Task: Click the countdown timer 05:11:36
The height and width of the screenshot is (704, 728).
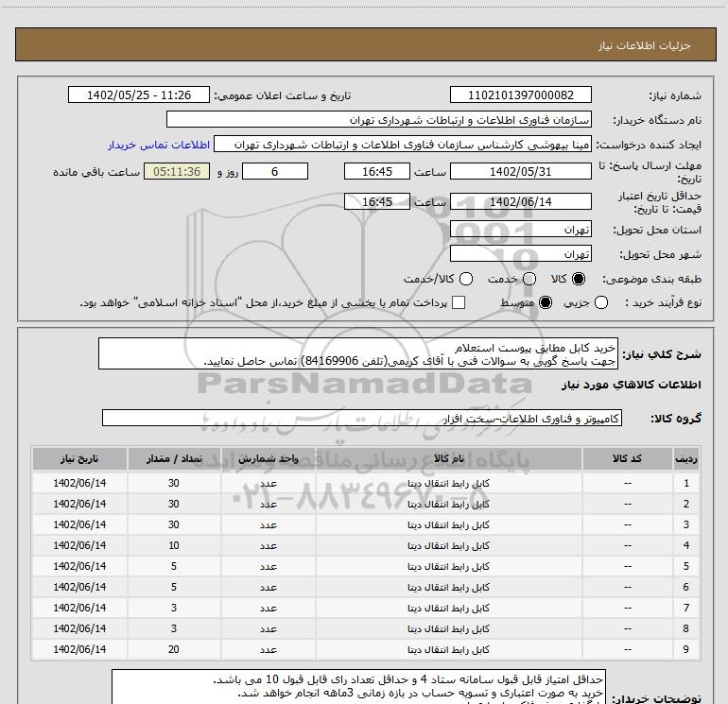Action: [177, 171]
